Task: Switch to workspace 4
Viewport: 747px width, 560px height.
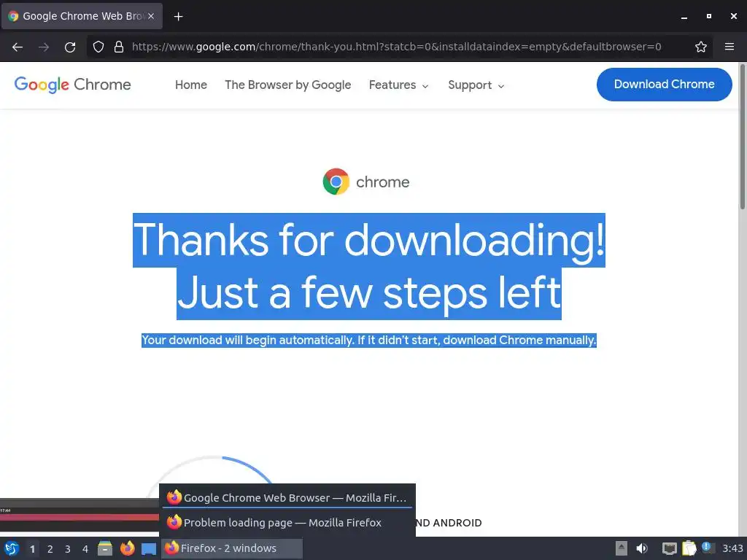Action: (x=85, y=549)
